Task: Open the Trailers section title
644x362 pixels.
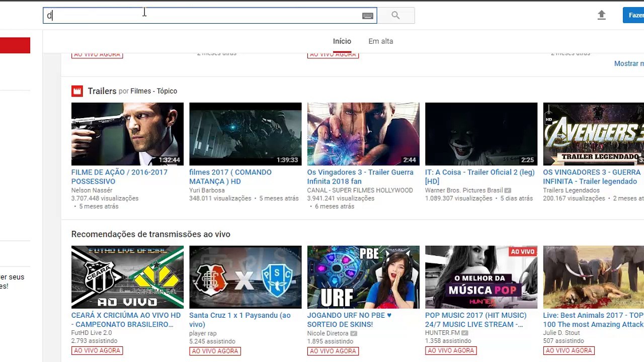Action: [102, 91]
